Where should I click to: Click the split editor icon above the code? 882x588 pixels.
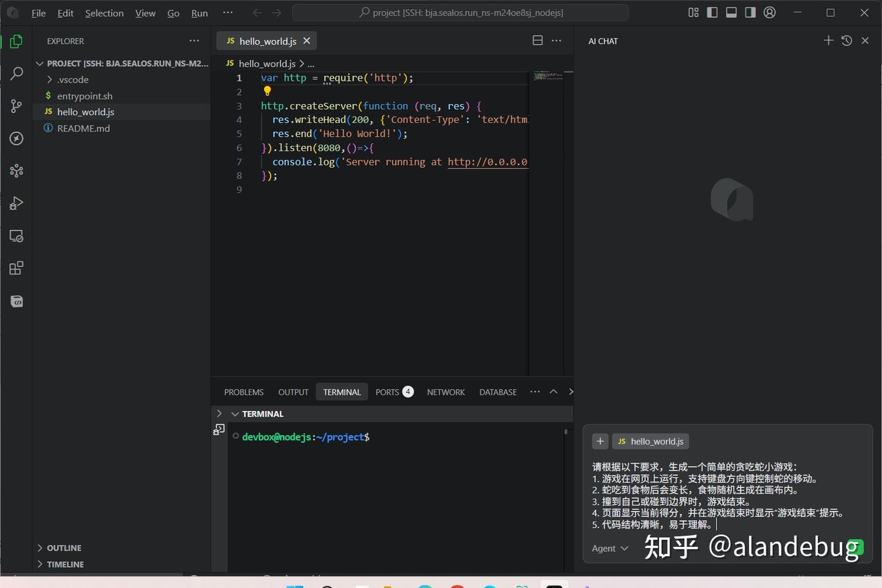click(x=537, y=40)
